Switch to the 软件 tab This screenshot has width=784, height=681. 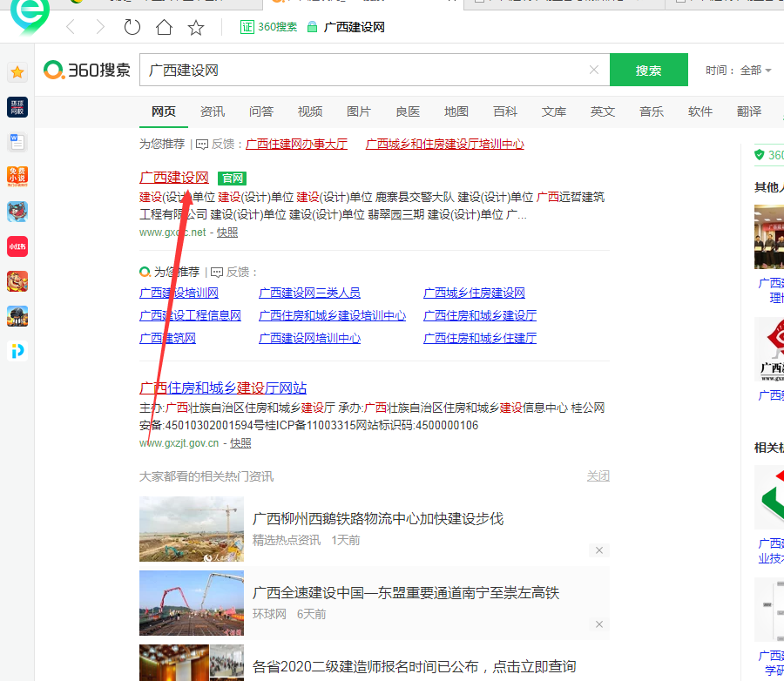[x=700, y=111]
